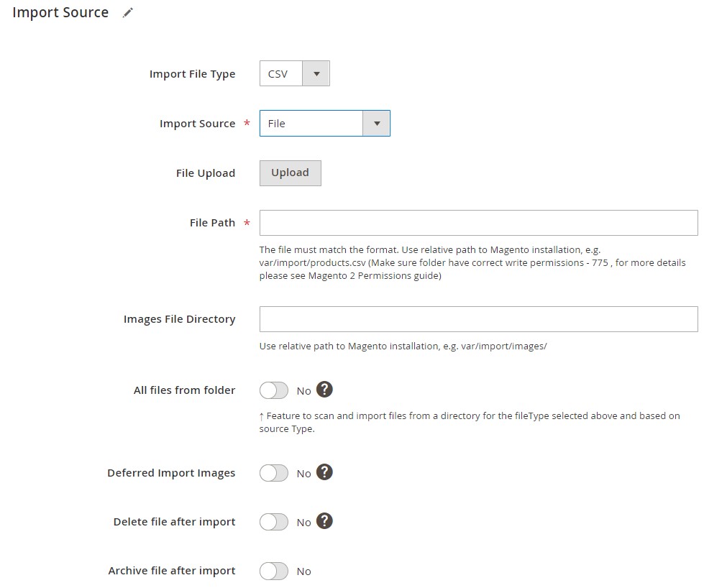Click the pencil edit icon beside Import Source heading
Screen dimensions: 727x588
tap(128, 13)
